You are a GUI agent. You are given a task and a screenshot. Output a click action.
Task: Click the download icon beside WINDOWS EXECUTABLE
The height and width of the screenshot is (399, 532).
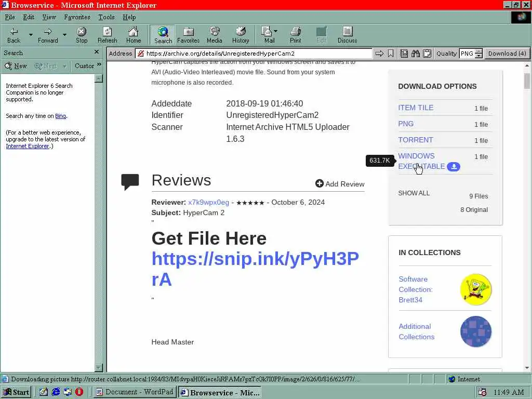[453, 167]
